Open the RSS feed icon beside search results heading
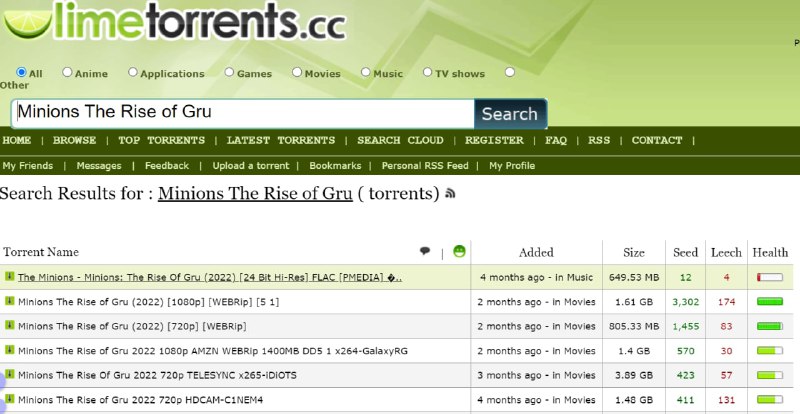Viewport: 800px width, 414px height. pyautogui.click(x=450, y=193)
